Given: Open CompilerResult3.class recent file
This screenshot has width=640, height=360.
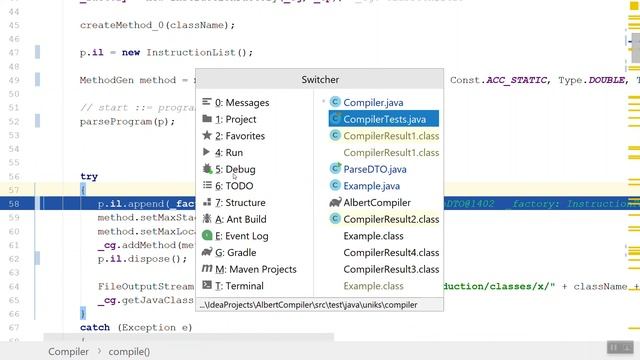Looking at the screenshot, I should [391, 270].
